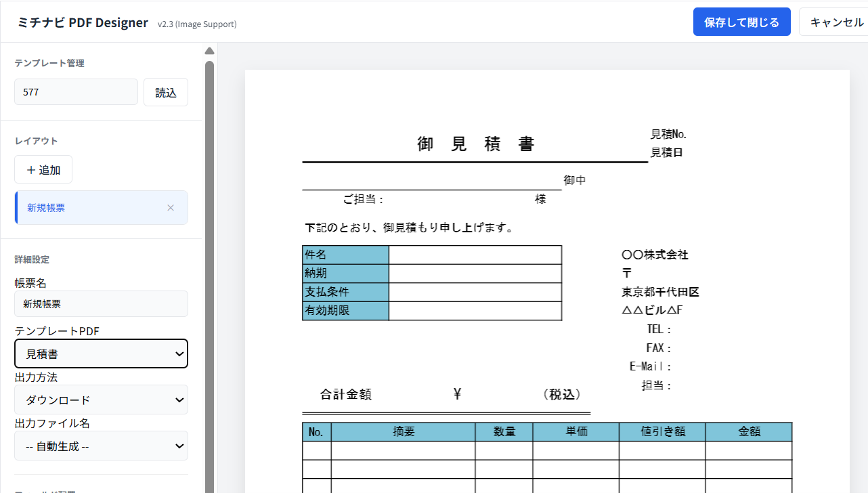Click the 合計金額 label in preview
This screenshot has width=868, height=493.
(x=346, y=395)
